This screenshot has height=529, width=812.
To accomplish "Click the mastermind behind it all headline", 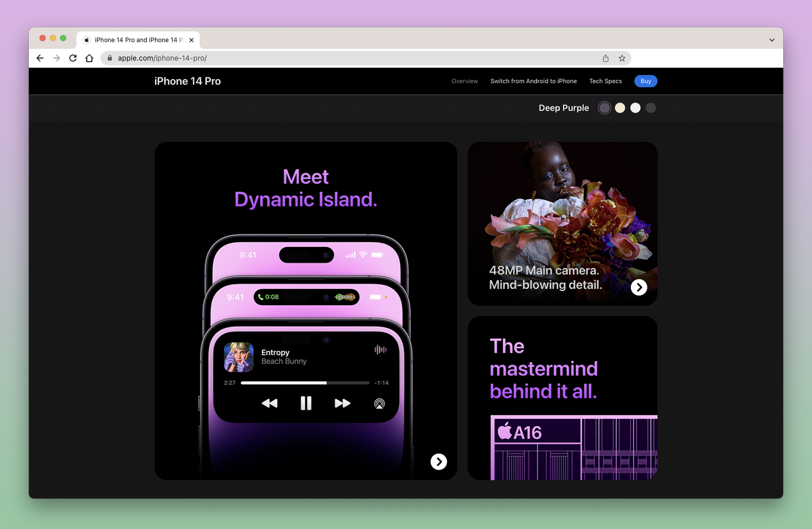I will (x=544, y=369).
